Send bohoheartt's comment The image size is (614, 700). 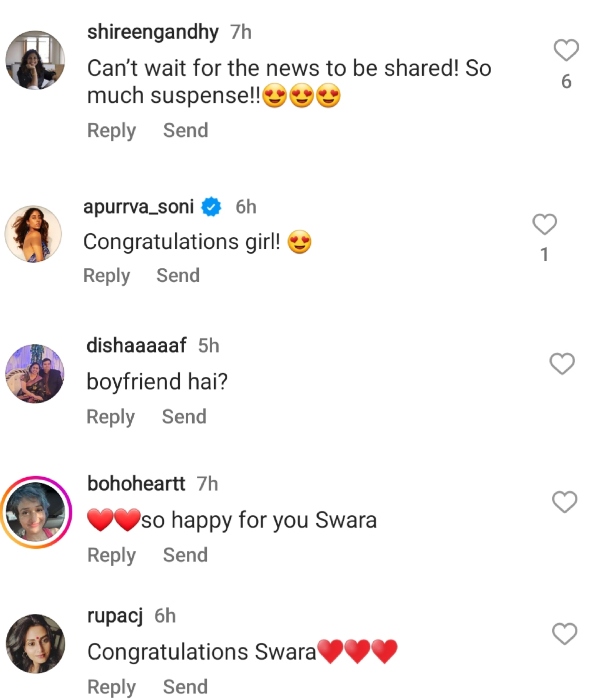tap(185, 555)
